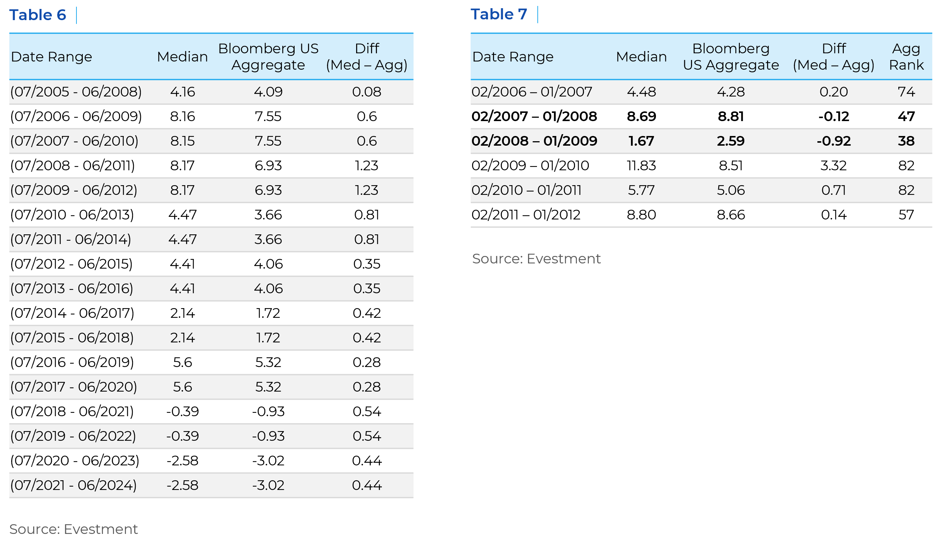The height and width of the screenshot is (560, 933).
Task: Click the -0.92 diff value
Action: coord(833,141)
